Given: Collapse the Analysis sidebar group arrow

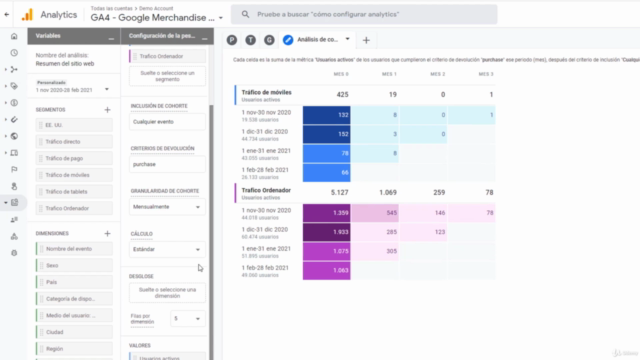Looking at the screenshot, I should 6,202.
